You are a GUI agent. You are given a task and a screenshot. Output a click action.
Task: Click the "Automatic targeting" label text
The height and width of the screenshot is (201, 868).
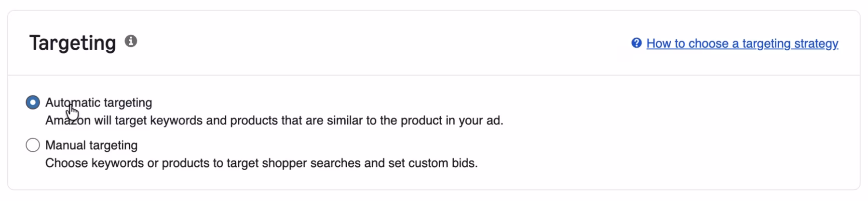click(98, 102)
